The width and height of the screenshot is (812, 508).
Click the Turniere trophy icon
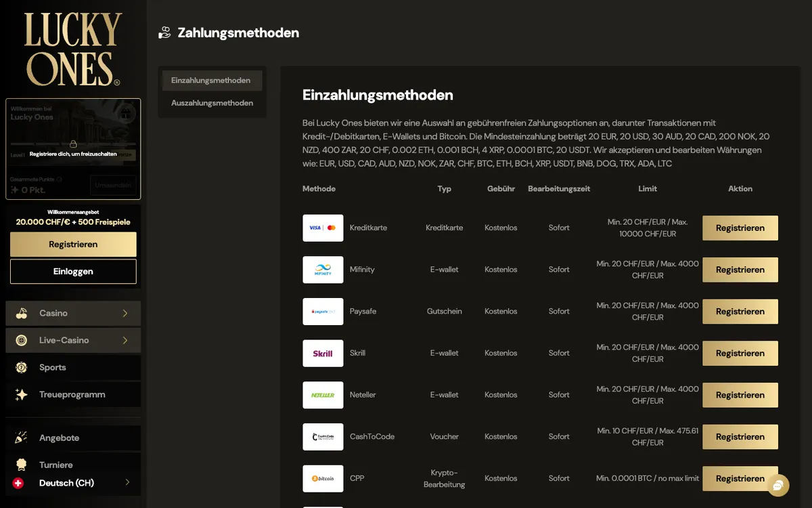(x=22, y=465)
